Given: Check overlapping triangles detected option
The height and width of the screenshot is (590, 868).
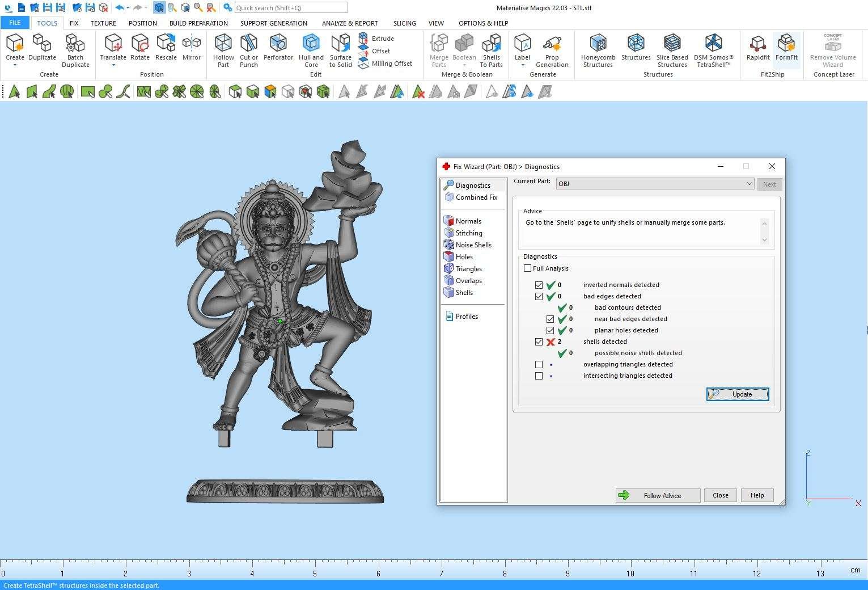Looking at the screenshot, I should 539,365.
